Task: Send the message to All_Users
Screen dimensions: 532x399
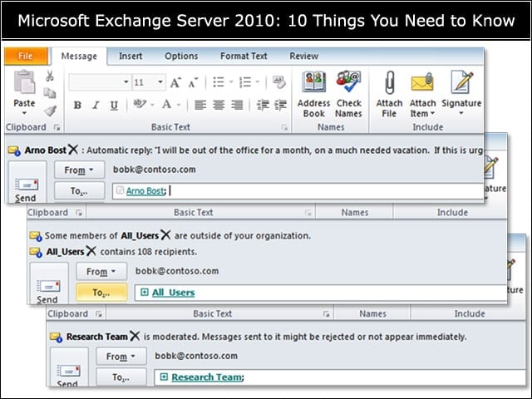Action: tap(49, 283)
